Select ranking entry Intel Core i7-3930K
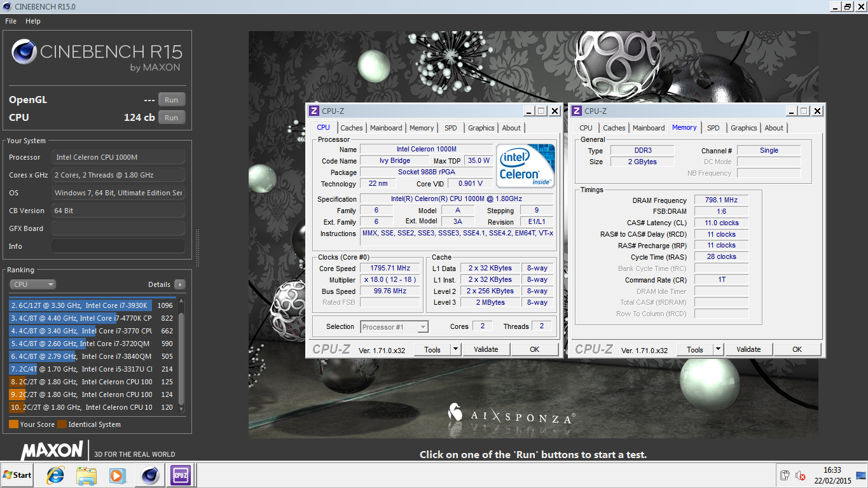This screenshot has height=488, width=868. tap(92, 305)
